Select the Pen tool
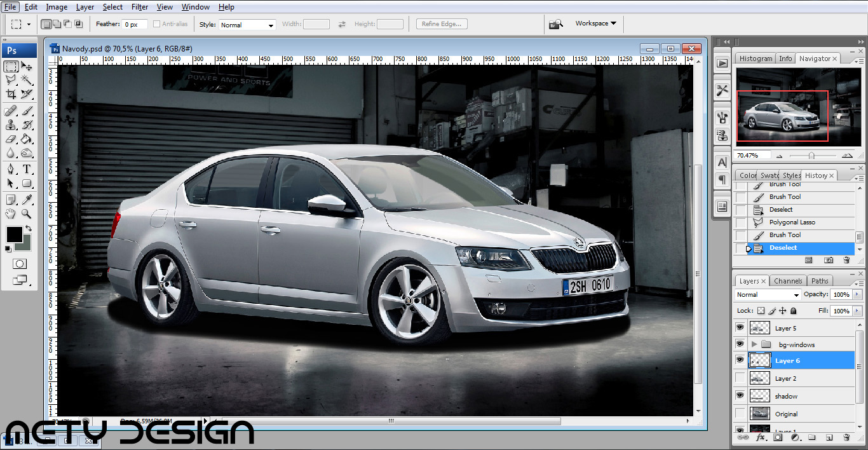 (x=11, y=170)
